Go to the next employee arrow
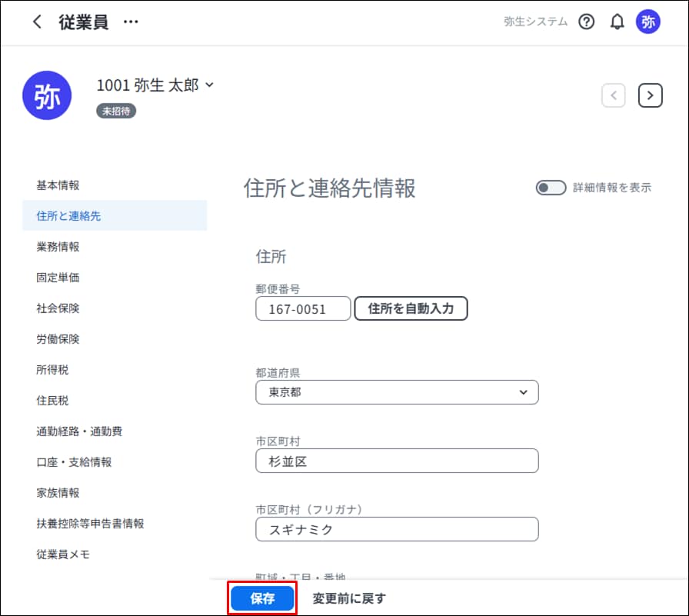This screenshot has width=689, height=616. coord(651,95)
